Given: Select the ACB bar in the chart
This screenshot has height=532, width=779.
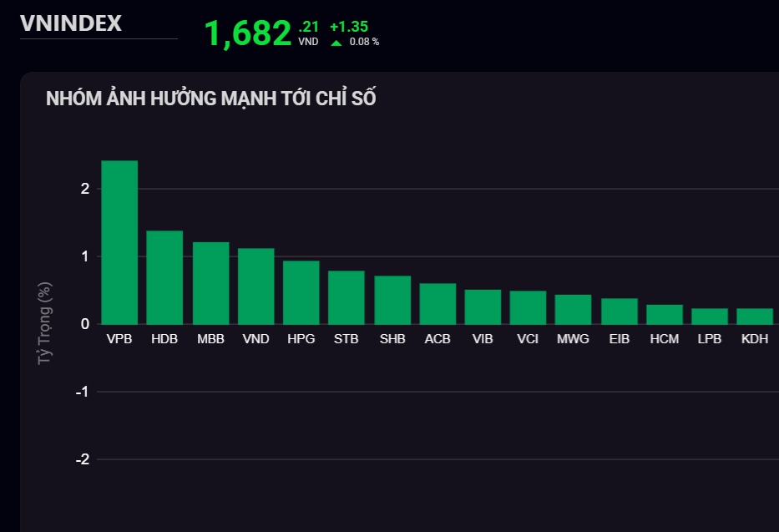Looking at the screenshot, I should click(438, 304).
